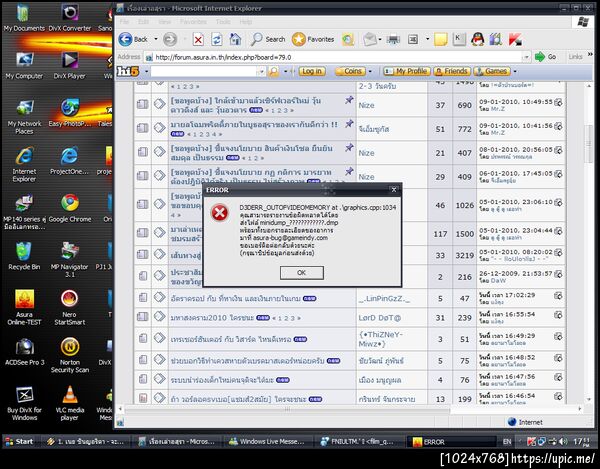This screenshot has width=600, height=469.
Task: Click the green Go button
Action: point(545,57)
